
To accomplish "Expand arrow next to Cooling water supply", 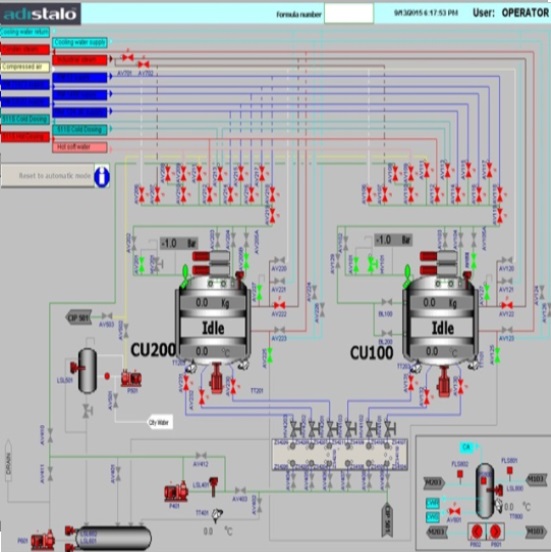I will click(x=110, y=42).
